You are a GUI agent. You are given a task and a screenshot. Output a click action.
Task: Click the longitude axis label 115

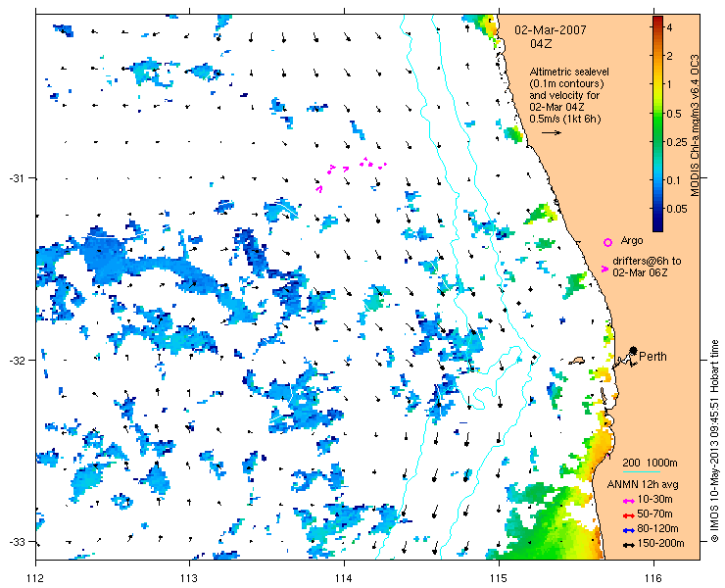click(499, 578)
